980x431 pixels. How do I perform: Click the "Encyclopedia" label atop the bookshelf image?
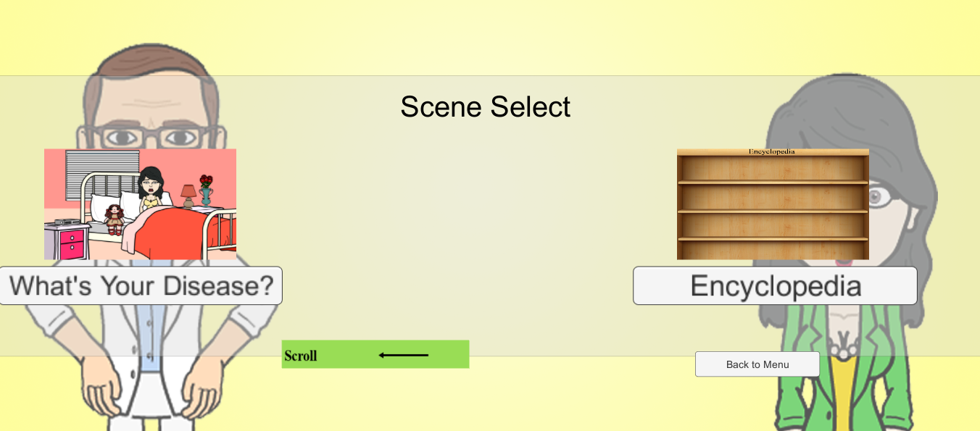(772, 151)
